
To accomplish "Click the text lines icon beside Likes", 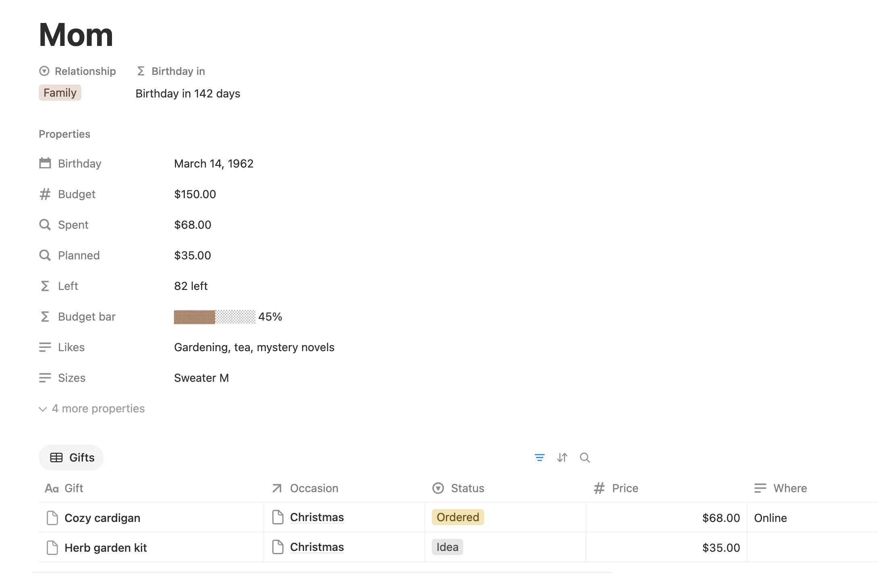I will [45, 347].
